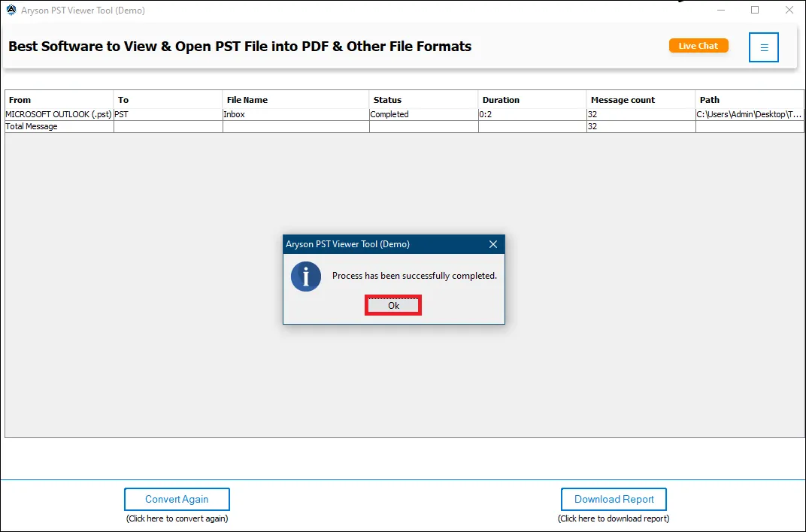Click '(Click here to download report)' hint text

coord(614,518)
